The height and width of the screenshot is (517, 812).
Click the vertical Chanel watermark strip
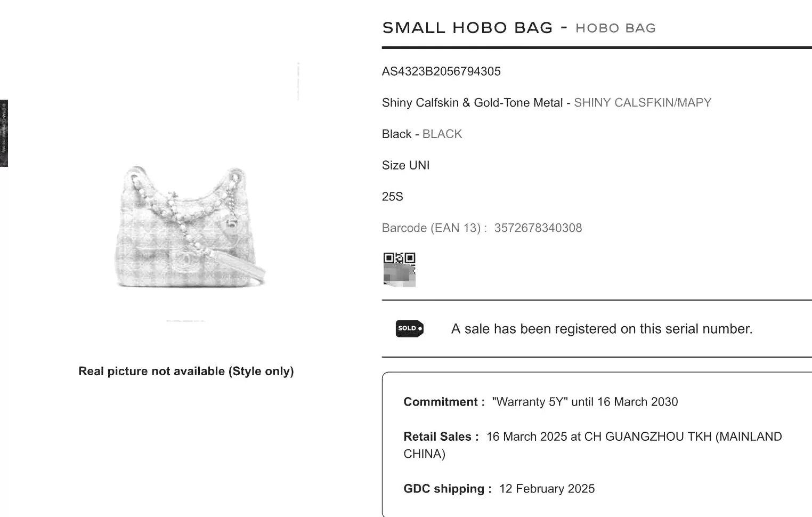(x=4, y=133)
